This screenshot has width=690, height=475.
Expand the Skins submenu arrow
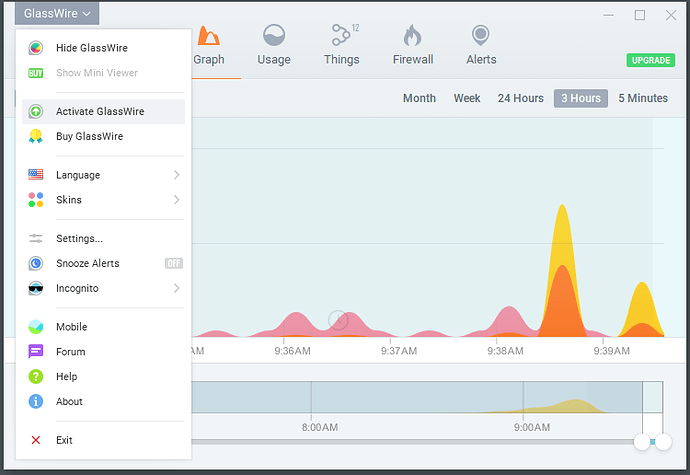click(x=177, y=200)
